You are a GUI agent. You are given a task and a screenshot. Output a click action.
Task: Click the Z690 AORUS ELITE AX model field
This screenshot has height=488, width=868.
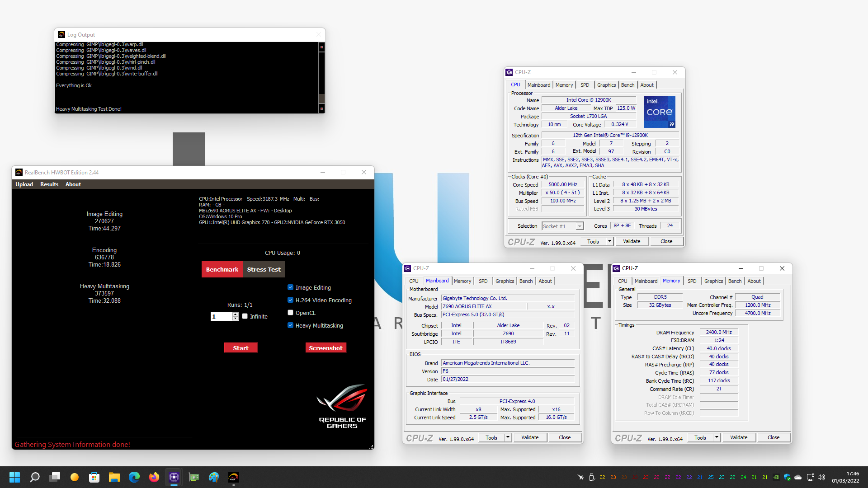pyautogui.click(x=484, y=306)
